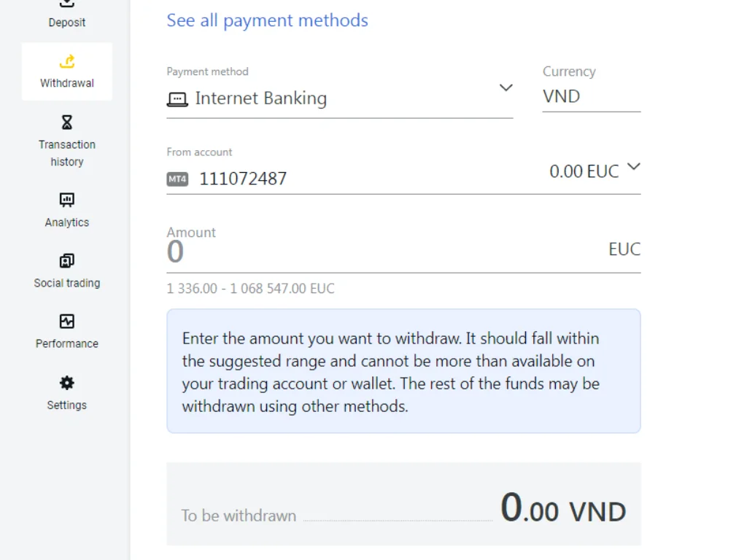
Task: Click the VND Currency field
Action: click(x=591, y=96)
